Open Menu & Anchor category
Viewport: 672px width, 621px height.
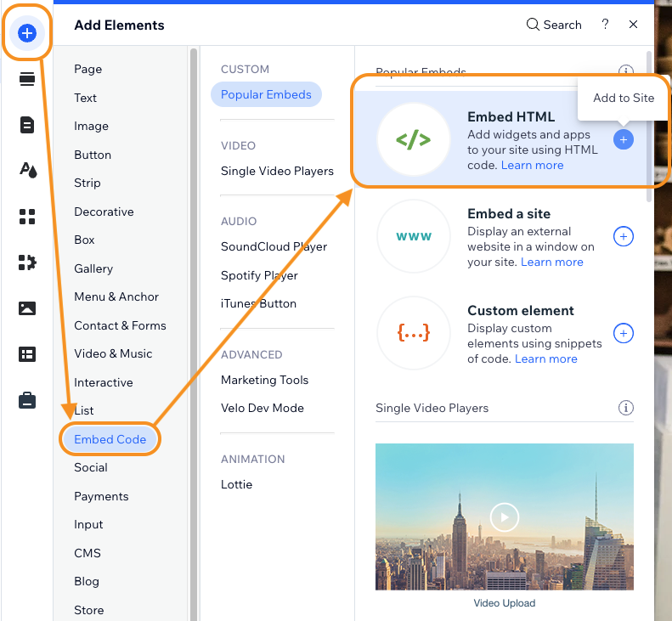tap(116, 296)
